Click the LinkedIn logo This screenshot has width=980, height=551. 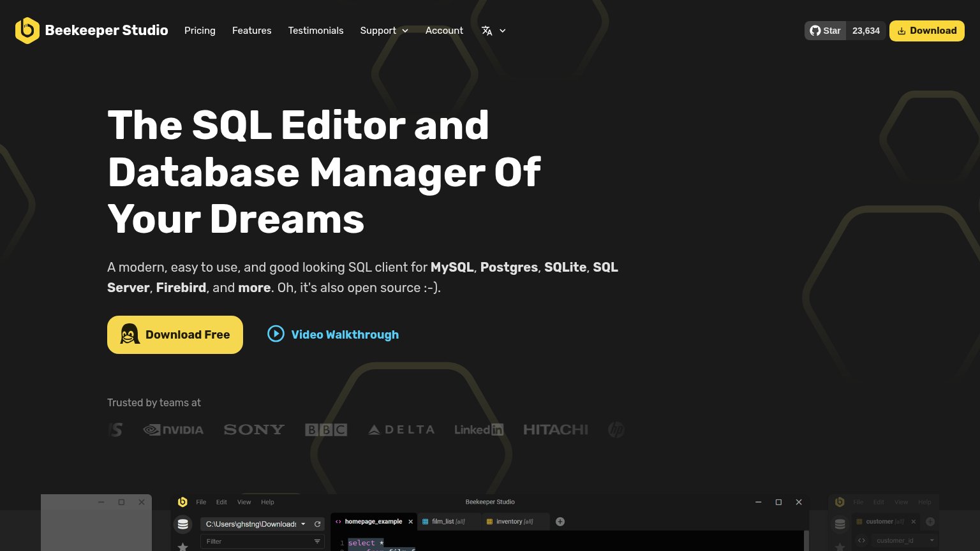coord(479,430)
